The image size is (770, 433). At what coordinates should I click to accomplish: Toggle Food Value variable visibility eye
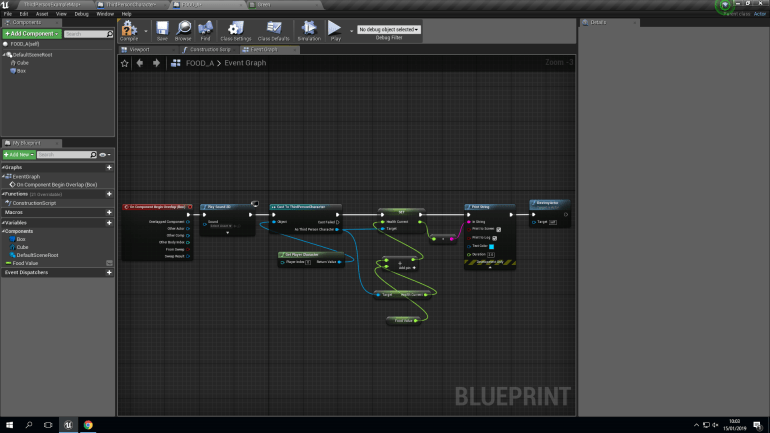point(109,263)
